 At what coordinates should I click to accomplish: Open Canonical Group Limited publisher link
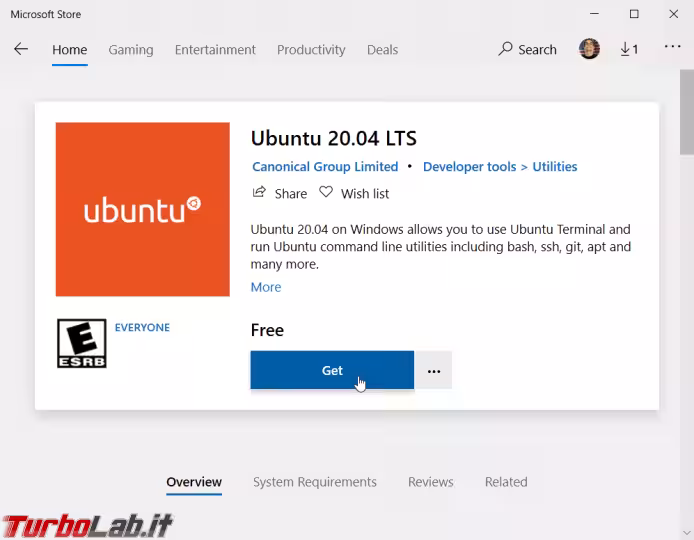[x=325, y=166]
